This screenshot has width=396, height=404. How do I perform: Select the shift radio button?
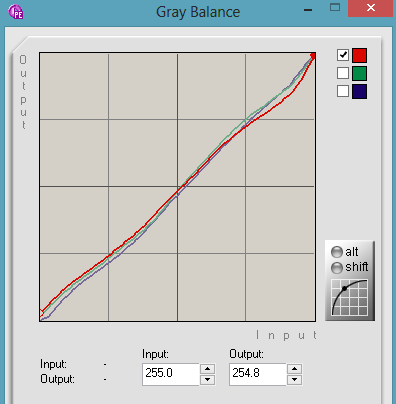click(337, 267)
